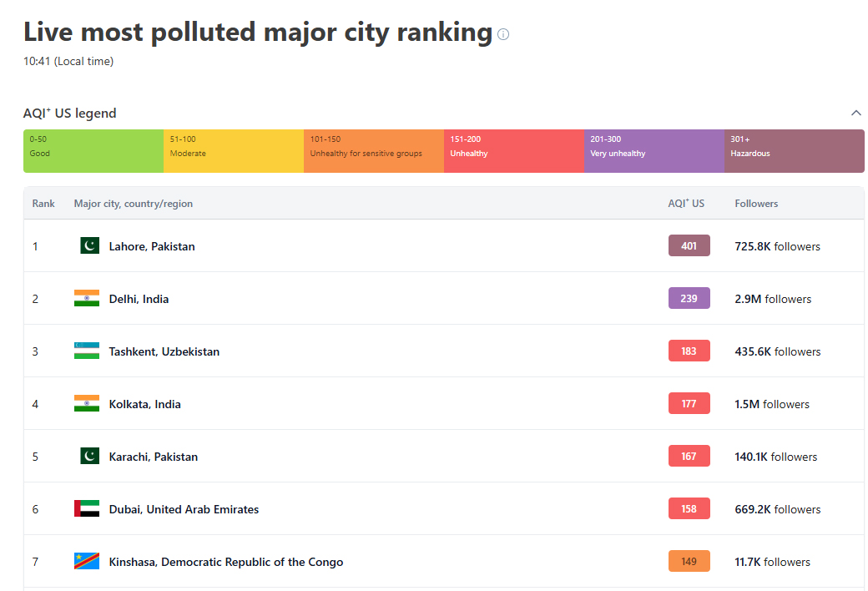Click the Hazardous 301+ legend block
The image size is (868, 591).
[794, 151]
